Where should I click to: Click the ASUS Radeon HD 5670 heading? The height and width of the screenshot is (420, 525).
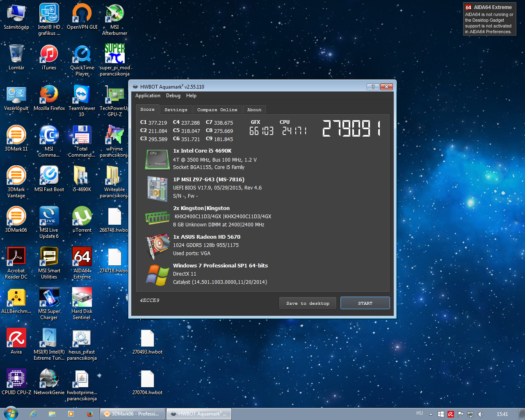tap(207, 237)
